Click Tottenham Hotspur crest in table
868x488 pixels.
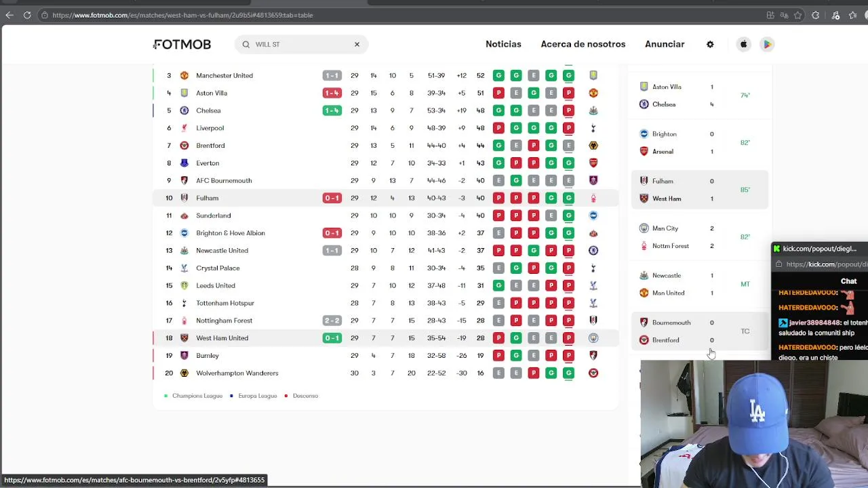184,303
